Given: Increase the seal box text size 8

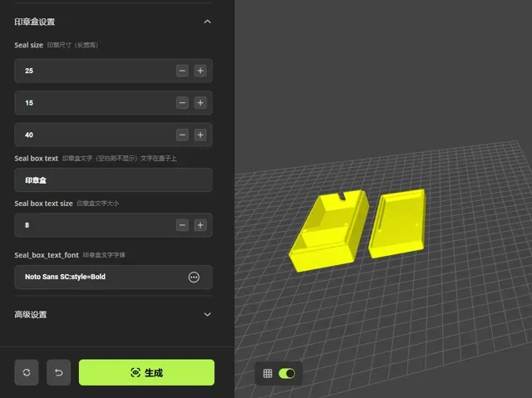Looking at the screenshot, I should (200, 225).
